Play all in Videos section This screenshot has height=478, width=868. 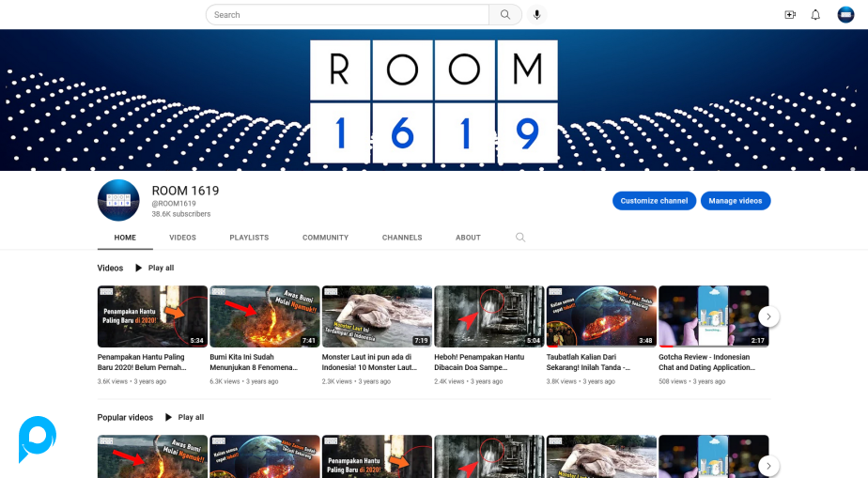pyautogui.click(x=155, y=268)
